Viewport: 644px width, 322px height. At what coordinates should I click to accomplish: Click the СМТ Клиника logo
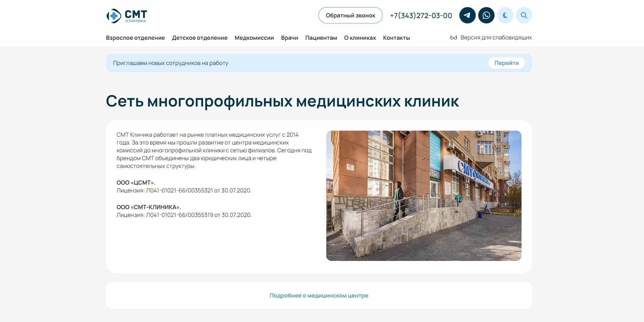pyautogui.click(x=127, y=16)
